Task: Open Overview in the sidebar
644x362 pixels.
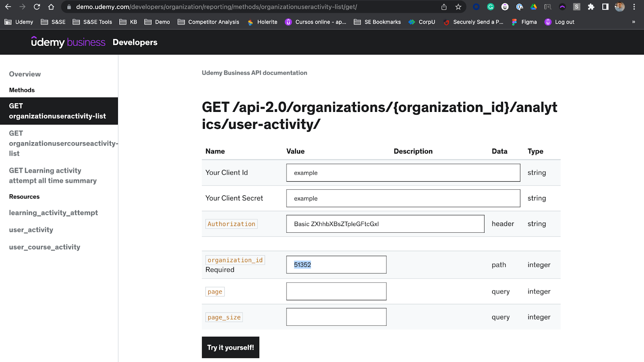Action: click(25, 74)
